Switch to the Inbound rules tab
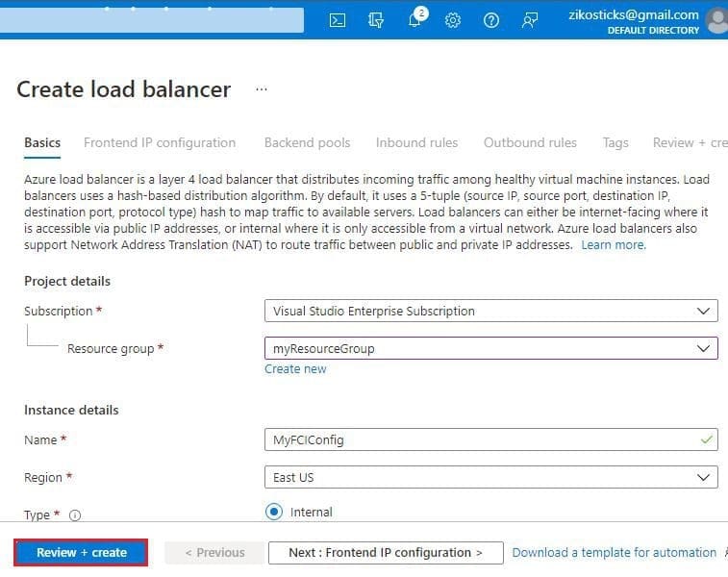 [x=417, y=143]
